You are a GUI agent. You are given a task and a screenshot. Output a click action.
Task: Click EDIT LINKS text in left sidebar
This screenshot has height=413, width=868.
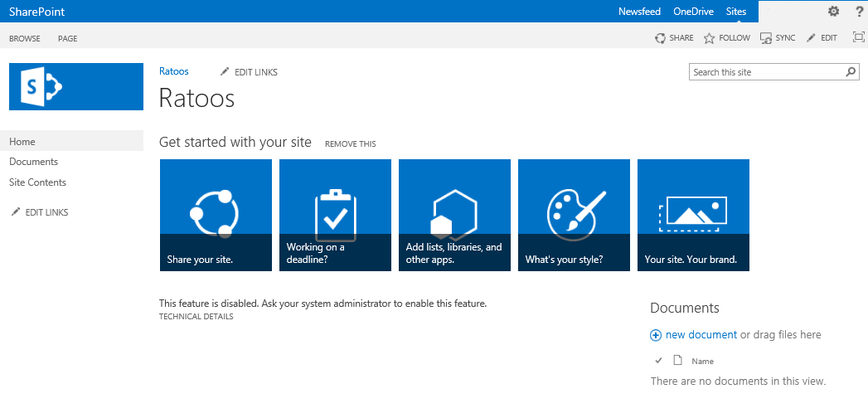click(47, 212)
